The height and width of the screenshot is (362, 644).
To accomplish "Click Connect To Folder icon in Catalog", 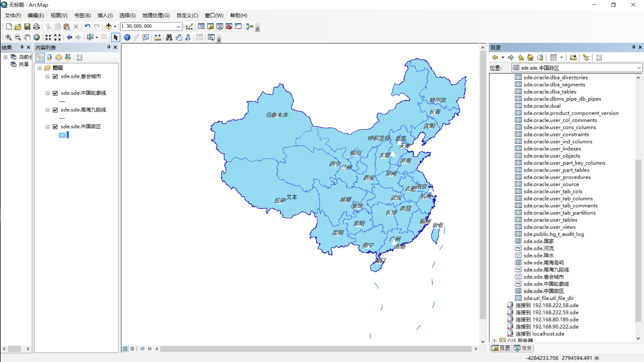I will point(573,58).
